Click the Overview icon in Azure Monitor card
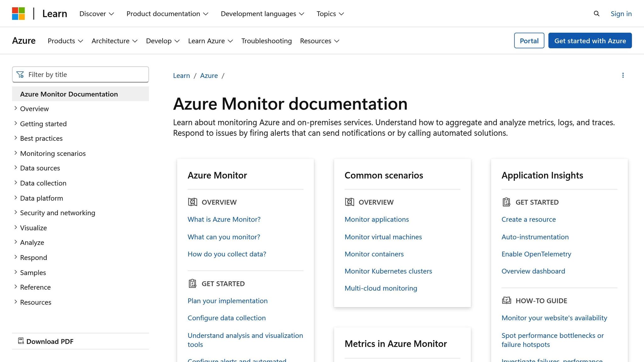Image resolution: width=644 pixels, height=362 pixels. click(192, 202)
